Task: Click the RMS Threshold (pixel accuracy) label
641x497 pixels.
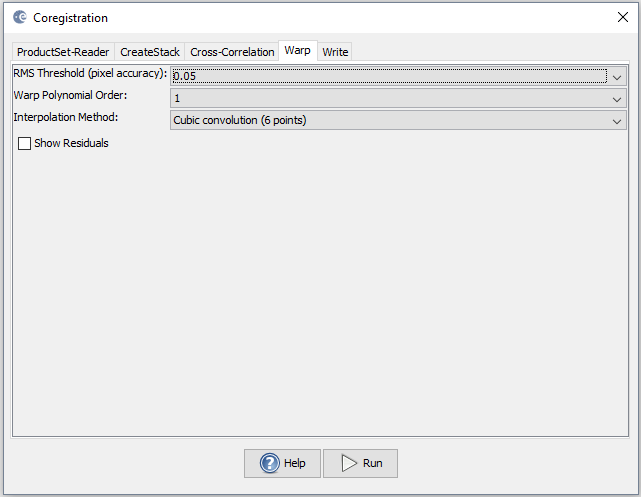Action: [90, 73]
